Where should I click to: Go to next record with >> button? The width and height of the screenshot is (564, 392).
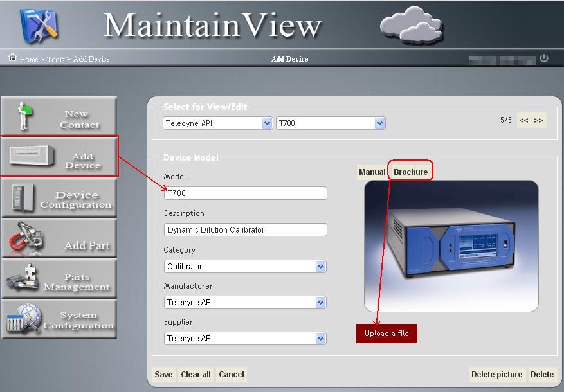pos(538,121)
